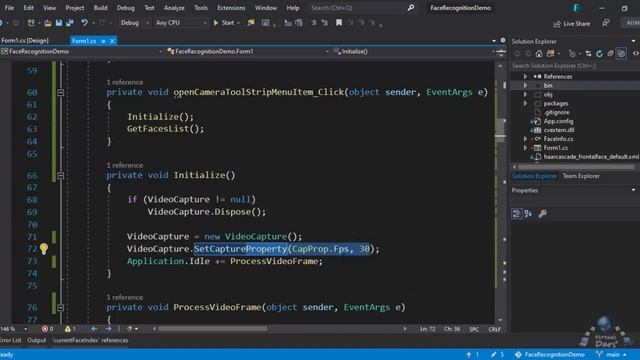Open the Output panel tab

point(37,340)
